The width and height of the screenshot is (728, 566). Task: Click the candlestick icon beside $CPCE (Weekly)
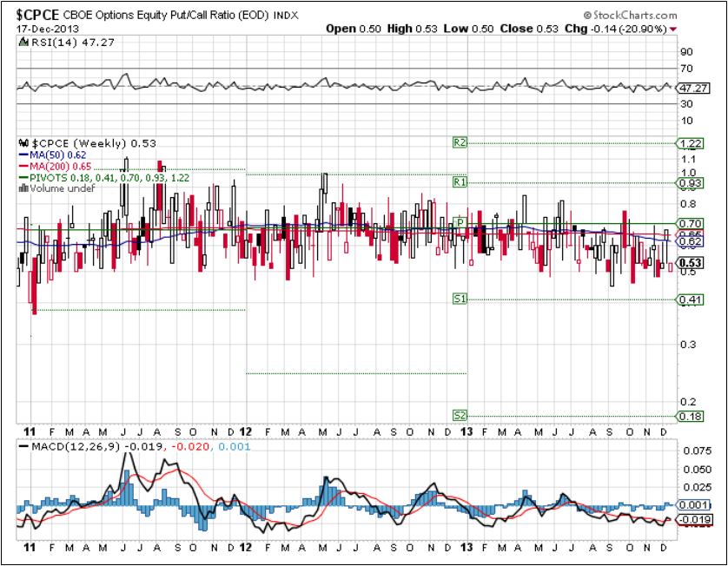coord(23,143)
